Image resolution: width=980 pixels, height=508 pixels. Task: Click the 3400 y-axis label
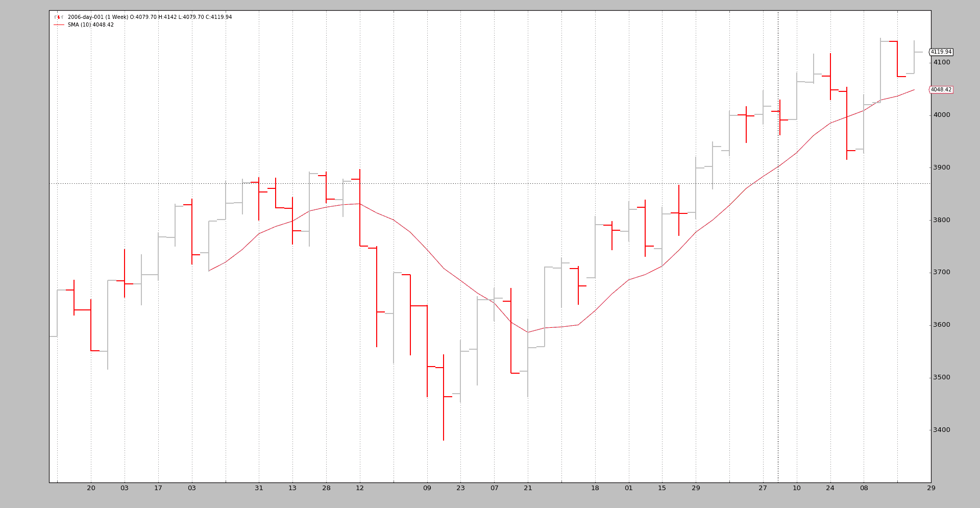[x=942, y=430]
